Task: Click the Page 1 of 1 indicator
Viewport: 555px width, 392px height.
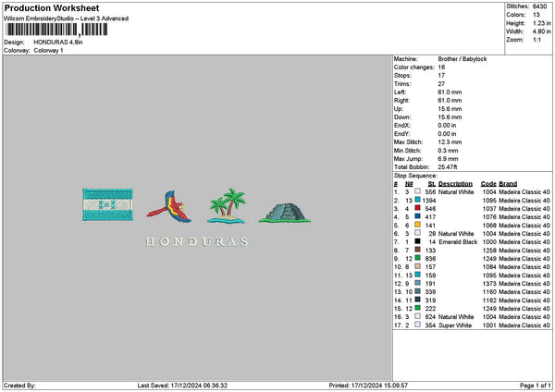Action: [x=536, y=386]
